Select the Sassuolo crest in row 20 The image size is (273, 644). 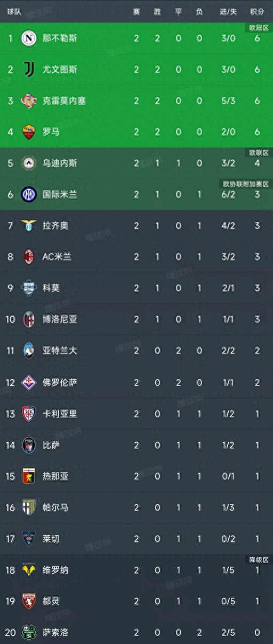tap(29, 632)
